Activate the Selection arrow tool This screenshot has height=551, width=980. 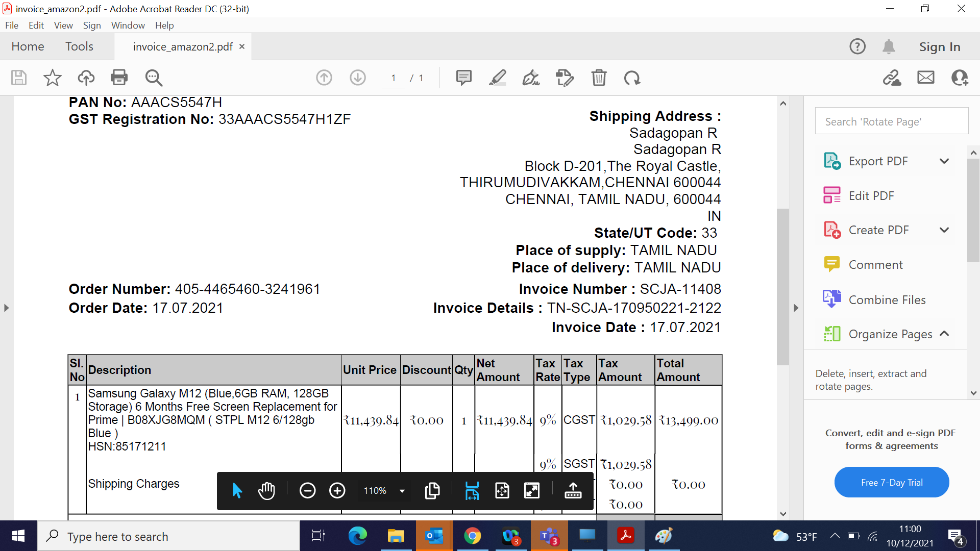[x=237, y=491]
